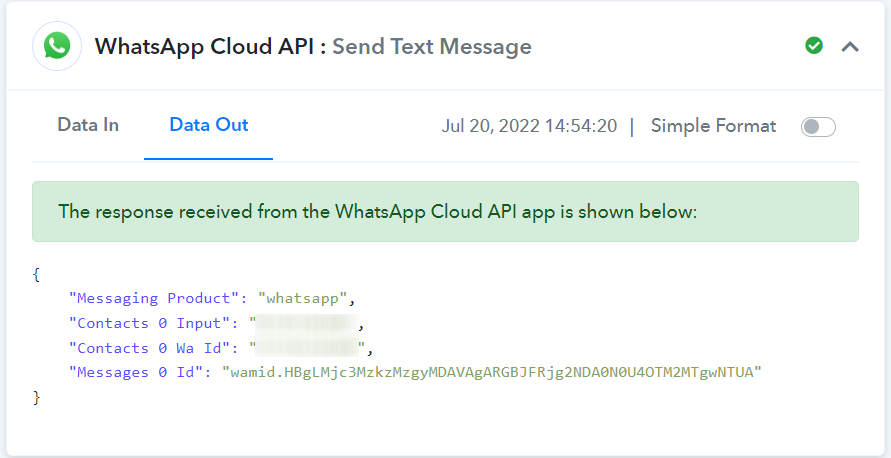Image resolution: width=891 pixels, height=458 pixels.
Task: Click the blurred Contacts 0 Input value
Action: click(x=306, y=323)
